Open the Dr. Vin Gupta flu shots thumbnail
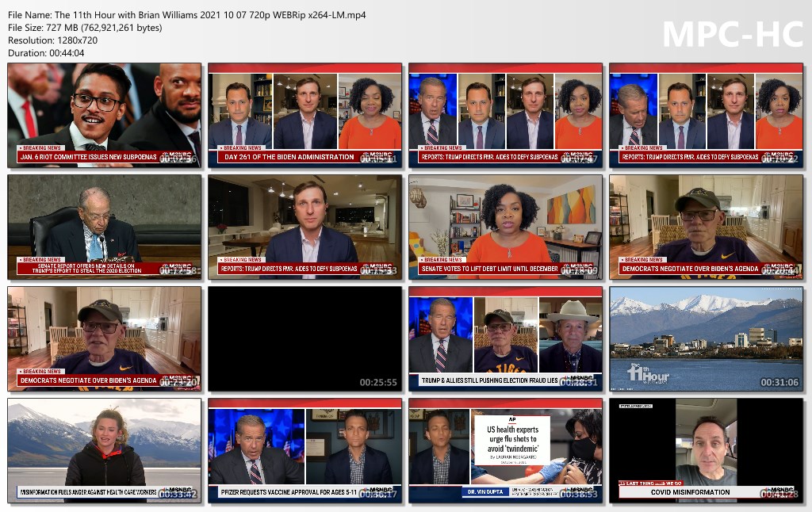The image size is (812, 512). point(505,451)
